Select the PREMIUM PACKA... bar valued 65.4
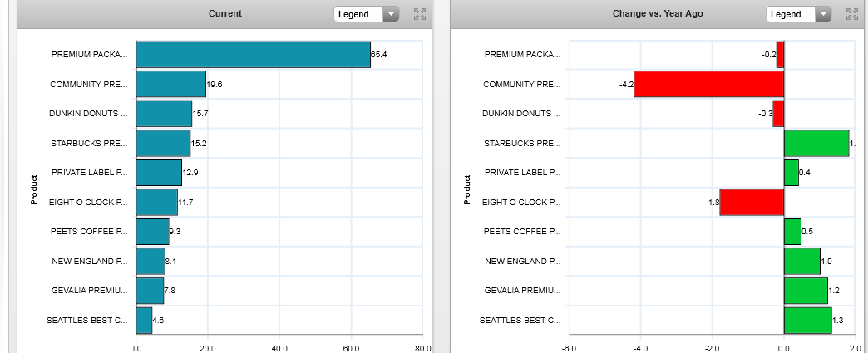This screenshot has width=868, height=353. pos(253,55)
